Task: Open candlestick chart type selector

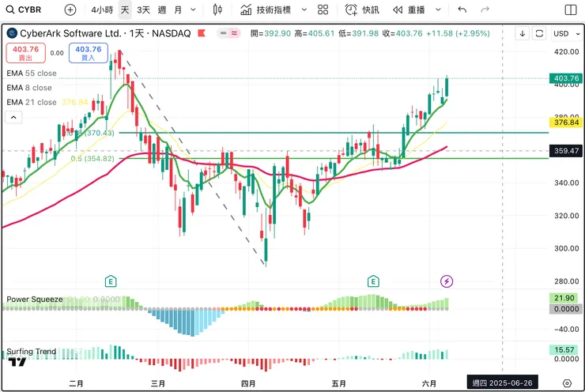Action: coord(217,9)
